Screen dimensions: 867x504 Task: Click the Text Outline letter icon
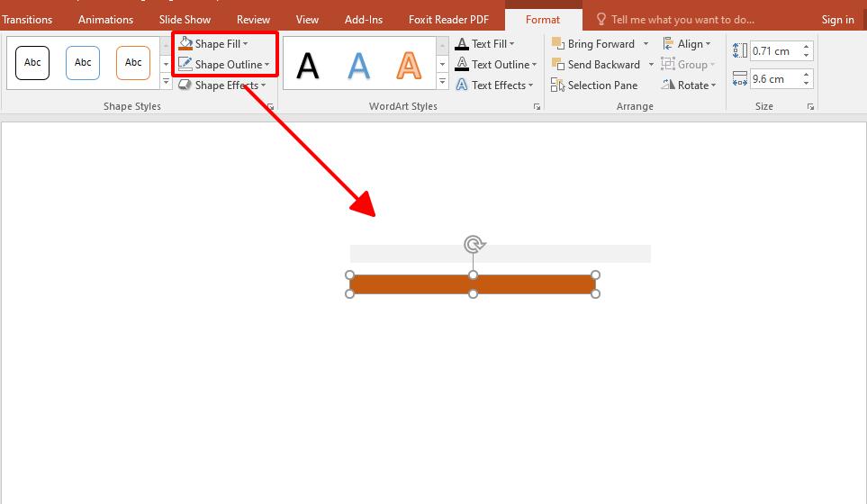pyautogui.click(x=462, y=64)
